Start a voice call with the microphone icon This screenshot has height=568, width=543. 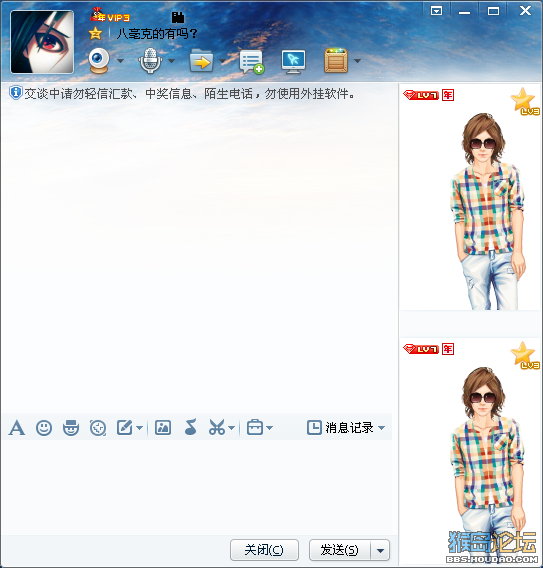click(150, 60)
